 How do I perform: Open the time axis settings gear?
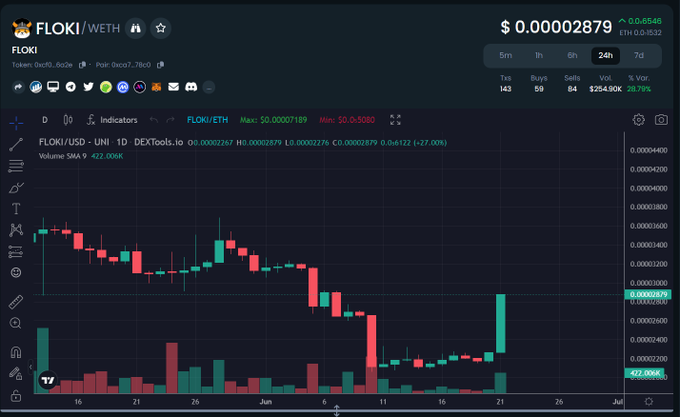[x=649, y=402]
